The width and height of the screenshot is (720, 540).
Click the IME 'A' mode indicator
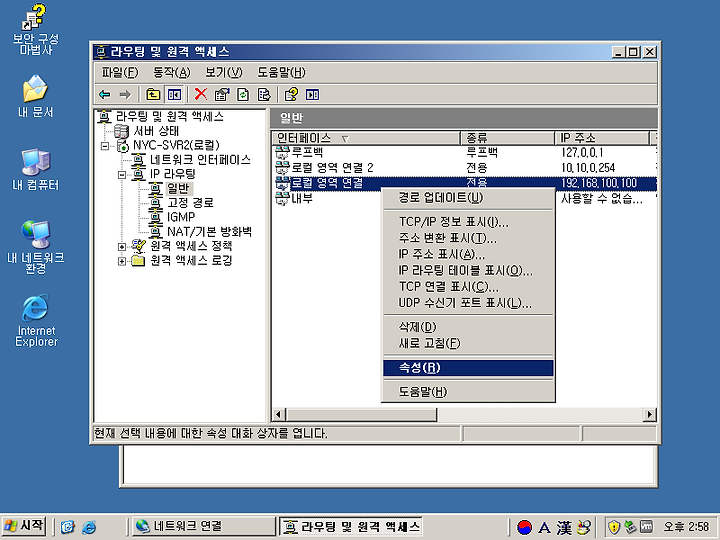tap(544, 527)
